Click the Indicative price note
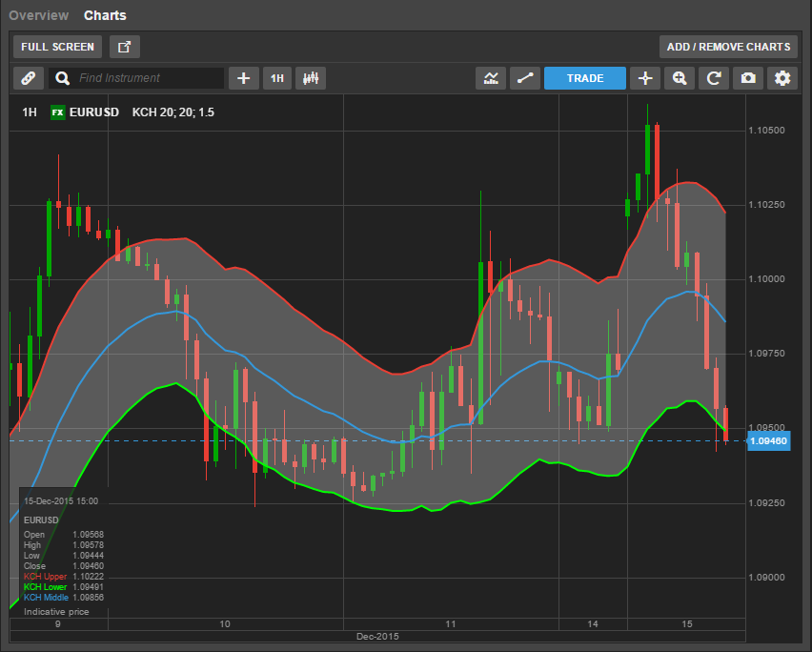The image size is (812, 652). (x=56, y=612)
